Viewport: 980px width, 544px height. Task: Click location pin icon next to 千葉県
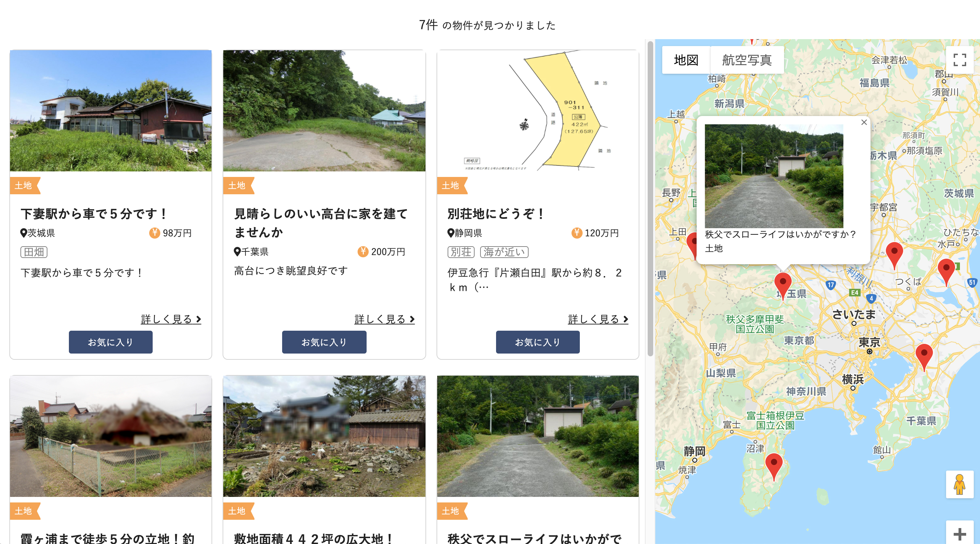click(237, 252)
